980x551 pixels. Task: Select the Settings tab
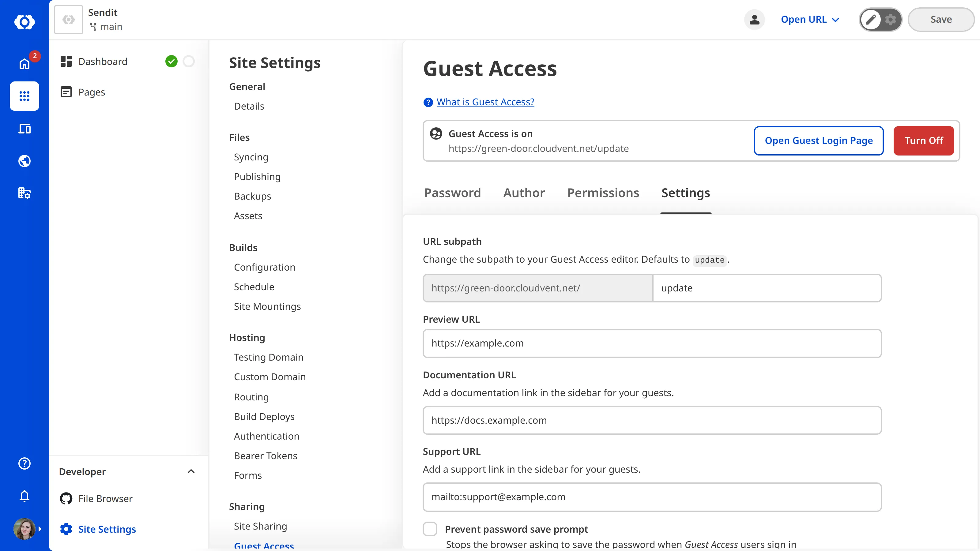click(686, 193)
